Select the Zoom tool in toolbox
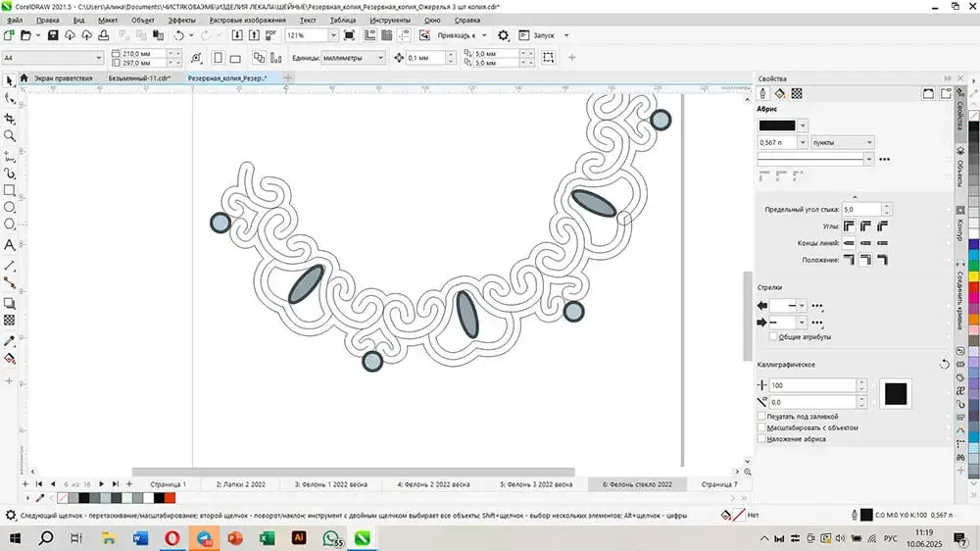This screenshot has width=980, height=551. (x=10, y=135)
